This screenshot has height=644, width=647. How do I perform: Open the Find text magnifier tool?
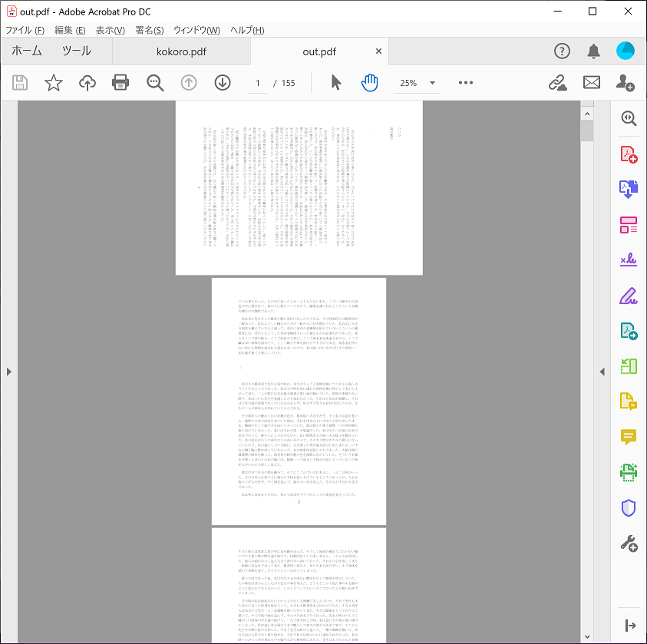155,83
